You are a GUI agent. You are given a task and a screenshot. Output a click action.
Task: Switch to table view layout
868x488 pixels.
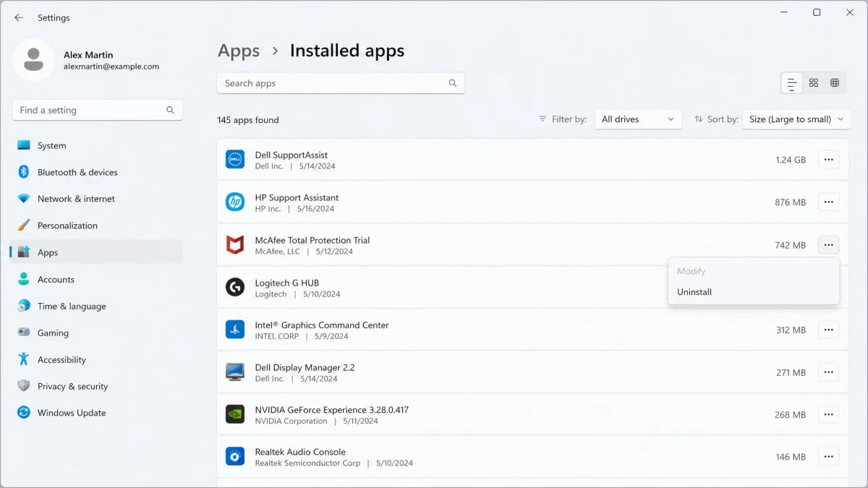(835, 83)
